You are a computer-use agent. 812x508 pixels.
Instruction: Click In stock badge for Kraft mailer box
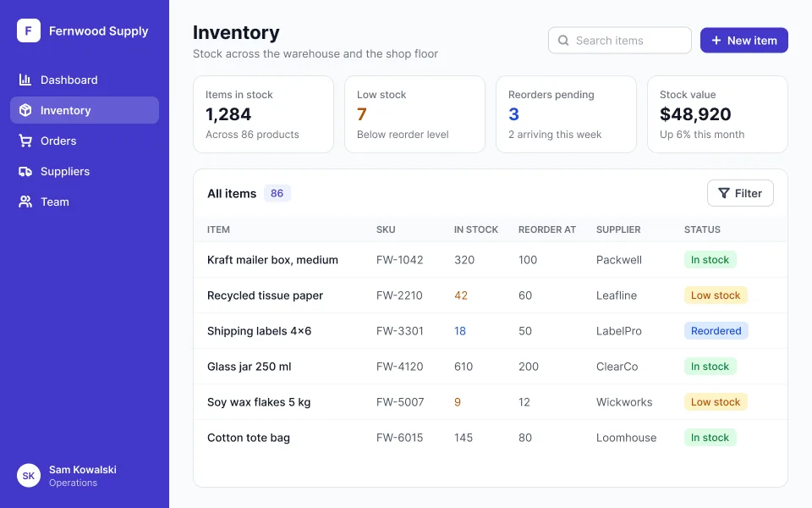pos(710,260)
